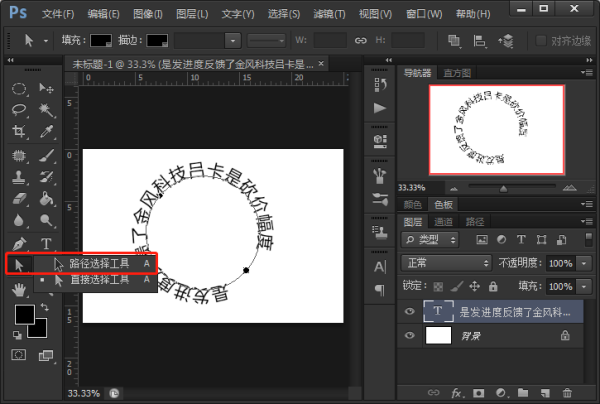The image size is (600, 404).
Task: Select the Dodge tool
Action: point(46,220)
